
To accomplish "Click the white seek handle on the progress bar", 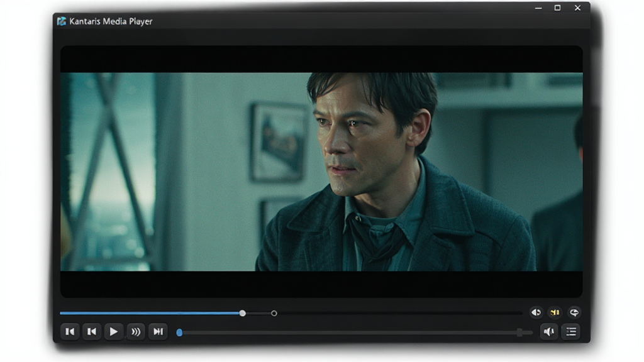I will 243,313.
